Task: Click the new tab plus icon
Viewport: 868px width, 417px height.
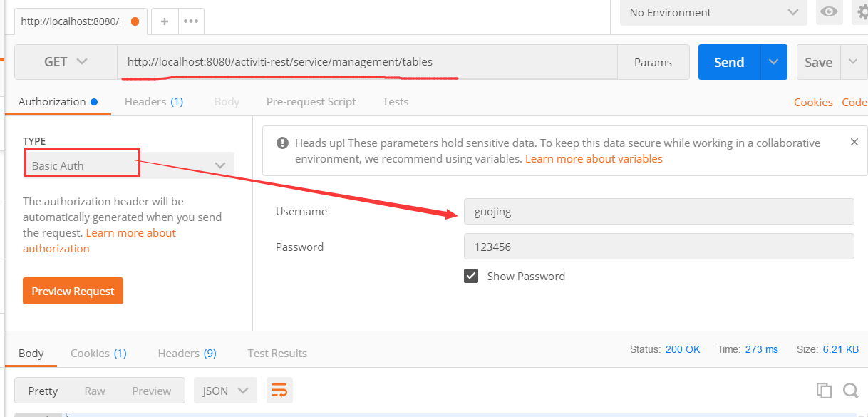Action: 164,21
